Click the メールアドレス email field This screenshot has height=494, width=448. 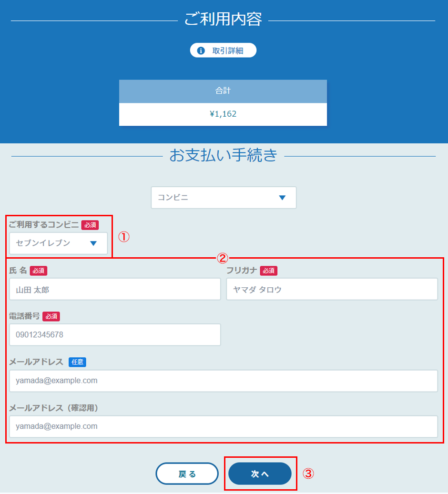point(223,381)
